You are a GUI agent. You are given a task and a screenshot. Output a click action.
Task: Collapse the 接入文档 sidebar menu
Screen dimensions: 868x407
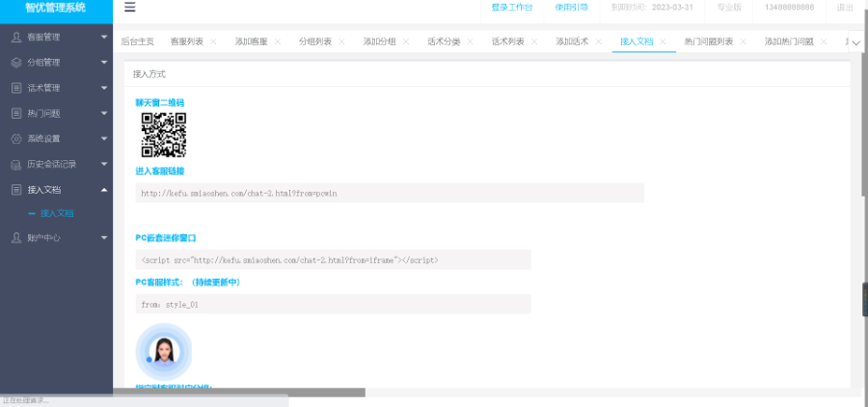[x=104, y=190]
